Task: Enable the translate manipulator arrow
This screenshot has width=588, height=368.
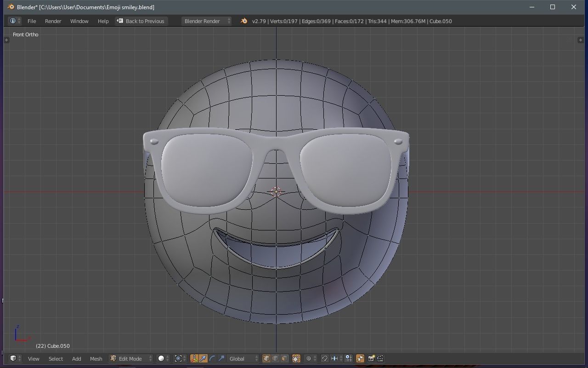Action: [x=203, y=358]
